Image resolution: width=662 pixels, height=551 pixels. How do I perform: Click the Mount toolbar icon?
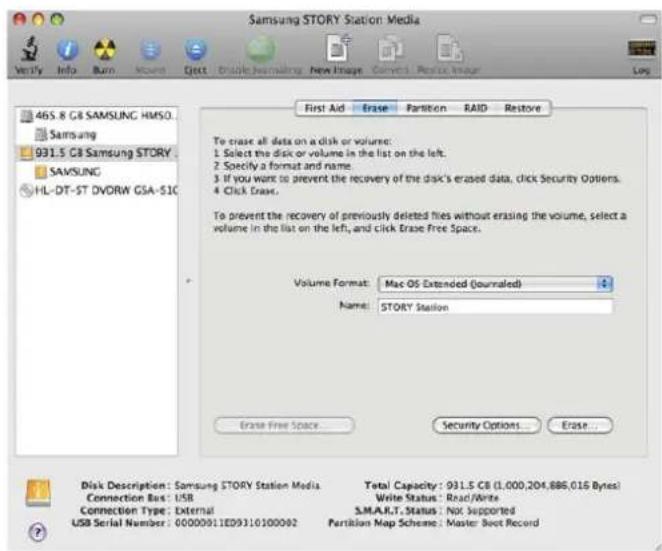click(x=150, y=50)
